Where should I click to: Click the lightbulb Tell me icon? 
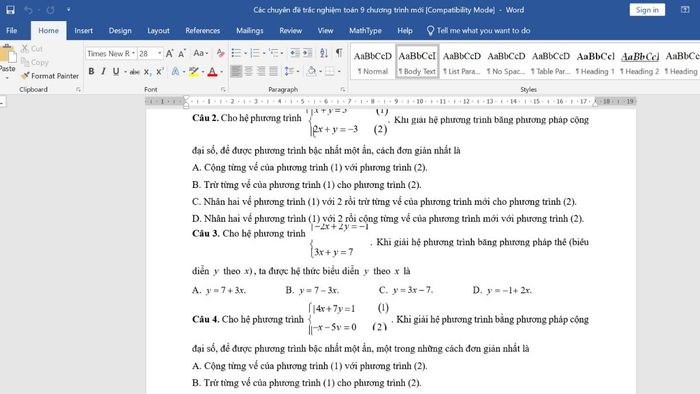pyautogui.click(x=430, y=30)
